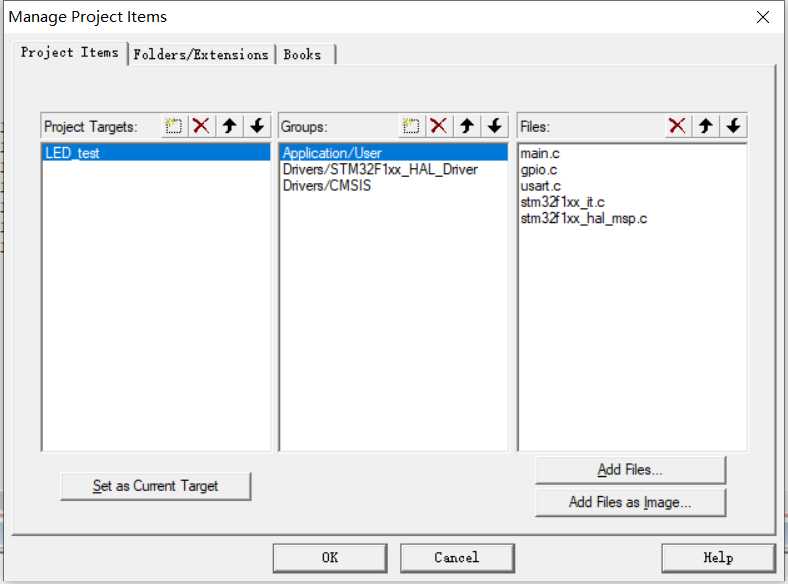Click Add Files... button
This screenshot has height=584, width=788.
click(x=630, y=470)
